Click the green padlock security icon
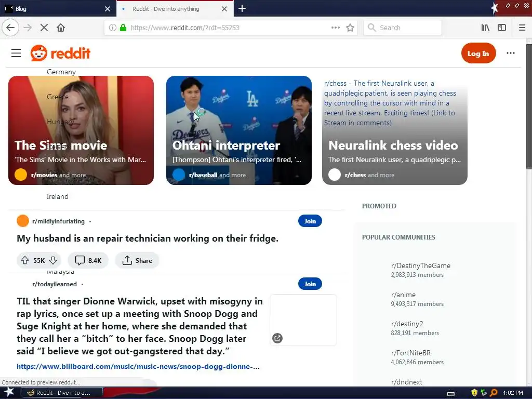Screen dimensions: 532x399 coord(123,28)
